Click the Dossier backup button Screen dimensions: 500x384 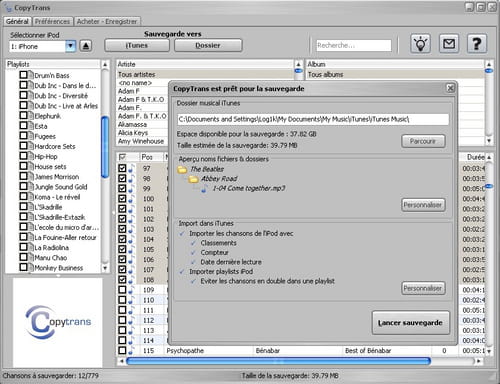coord(208,45)
